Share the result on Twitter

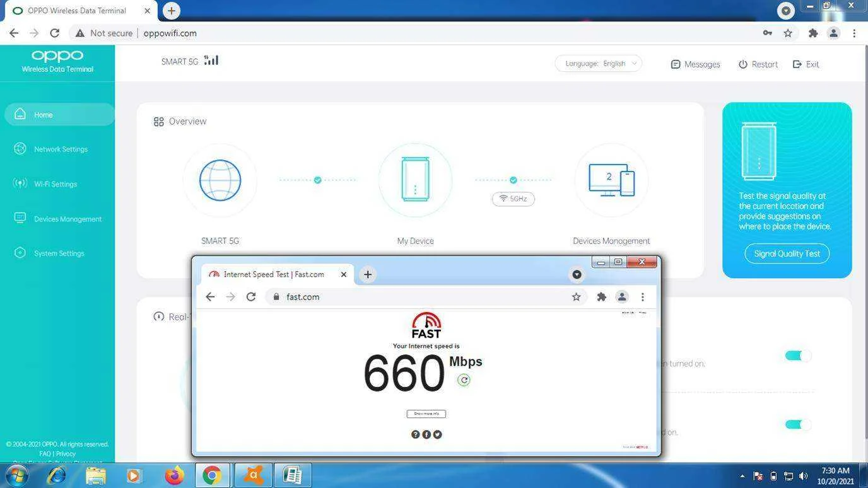point(438,434)
